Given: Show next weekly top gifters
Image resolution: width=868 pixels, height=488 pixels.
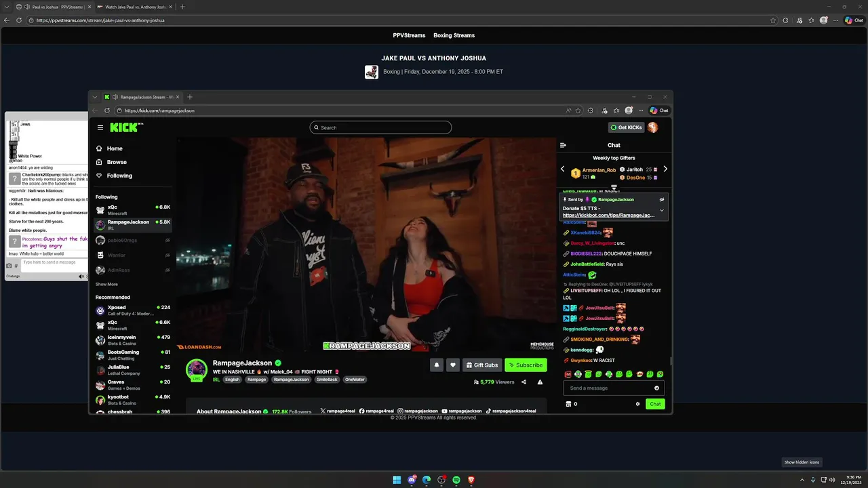Looking at the screenshot, I should click(665, 169).
